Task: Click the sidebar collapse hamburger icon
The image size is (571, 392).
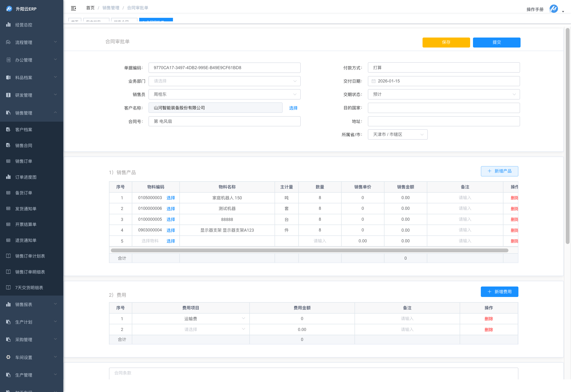Action: click(x=73, y=8)
